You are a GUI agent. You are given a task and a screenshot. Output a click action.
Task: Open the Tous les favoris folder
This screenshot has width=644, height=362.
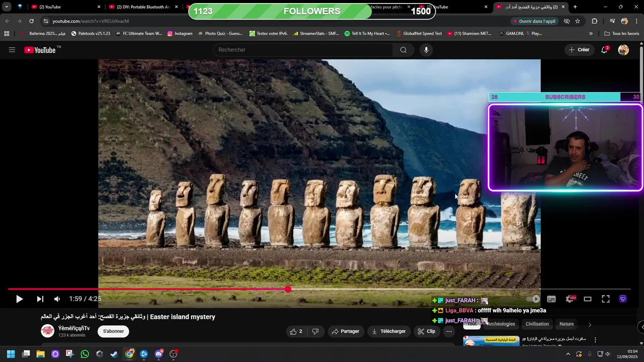point(622,34)
